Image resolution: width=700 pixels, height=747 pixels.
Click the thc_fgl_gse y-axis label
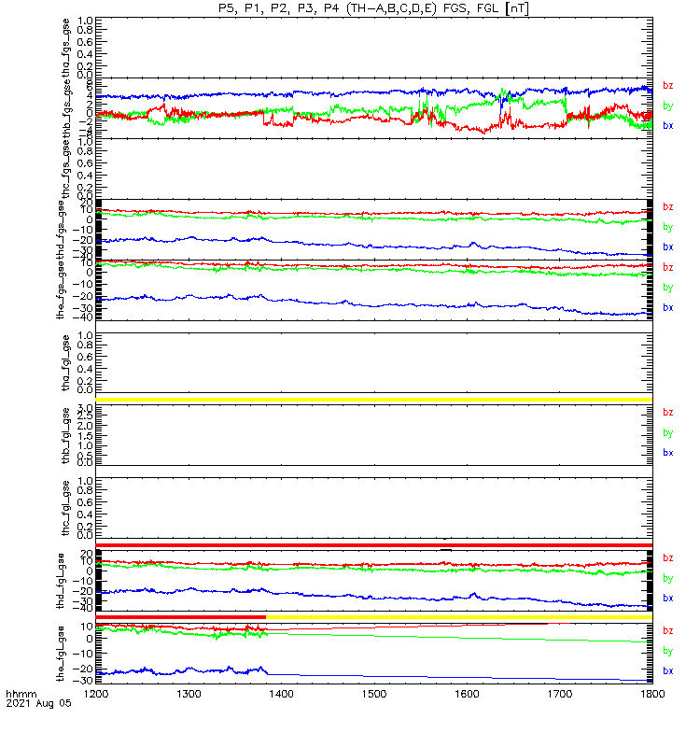coord(65,508)
